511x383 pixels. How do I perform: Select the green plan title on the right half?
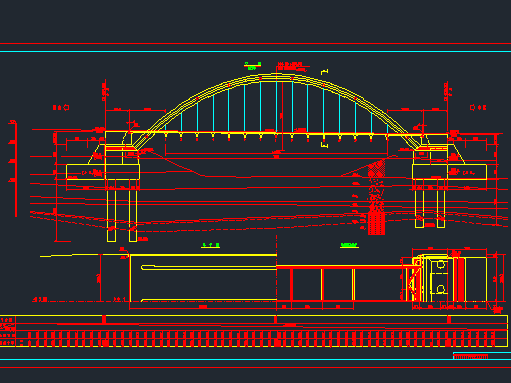(x=349, y=246)
